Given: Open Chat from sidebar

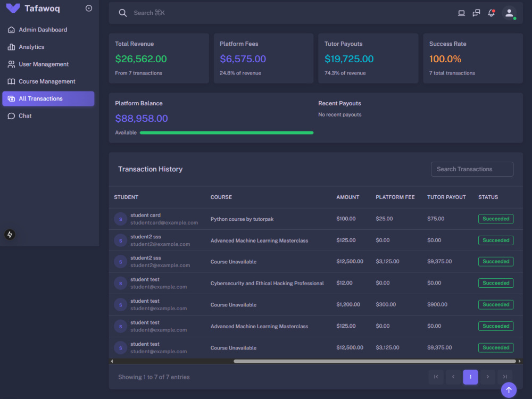Looking at the screenshot, I should coord(48,116).
